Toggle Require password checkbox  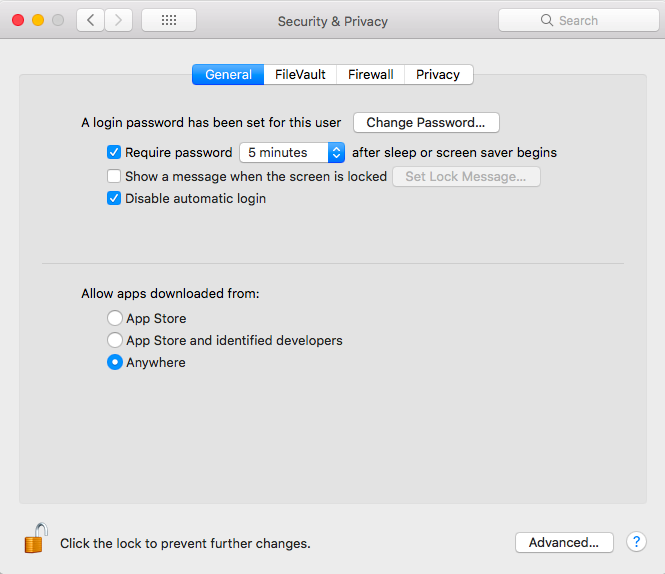coord(114,152)
